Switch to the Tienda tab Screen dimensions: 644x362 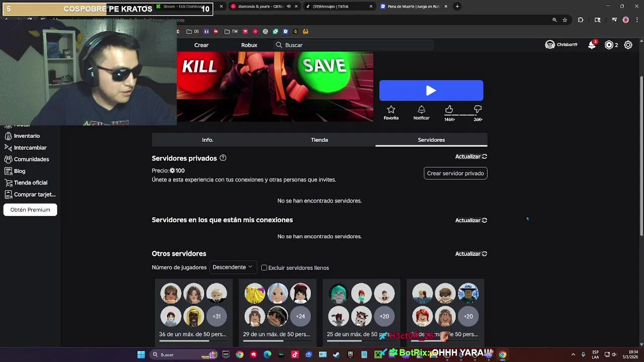click(319, 140)
